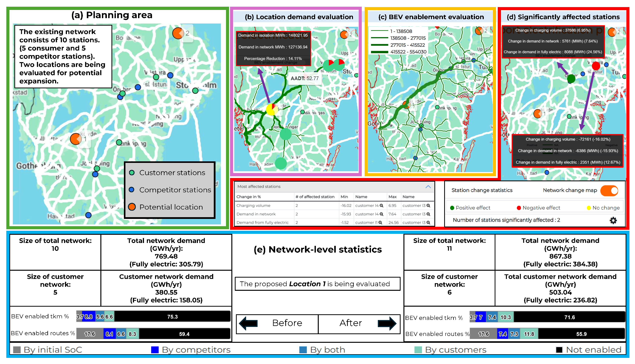The width and height of the screenshot is (635, 364).
Task: Select the After view tab
Action: 350,323
